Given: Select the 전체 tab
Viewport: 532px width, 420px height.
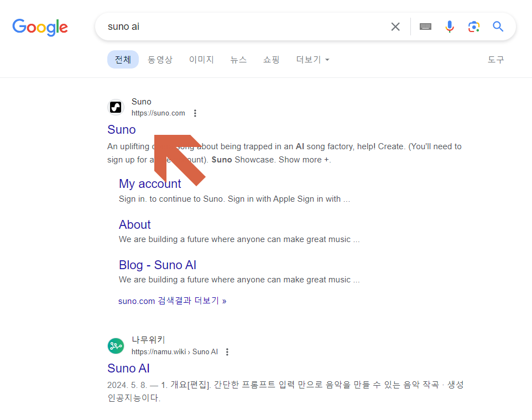Looking at the screenshot, I should pyautogui.click(x=123, y=60).
